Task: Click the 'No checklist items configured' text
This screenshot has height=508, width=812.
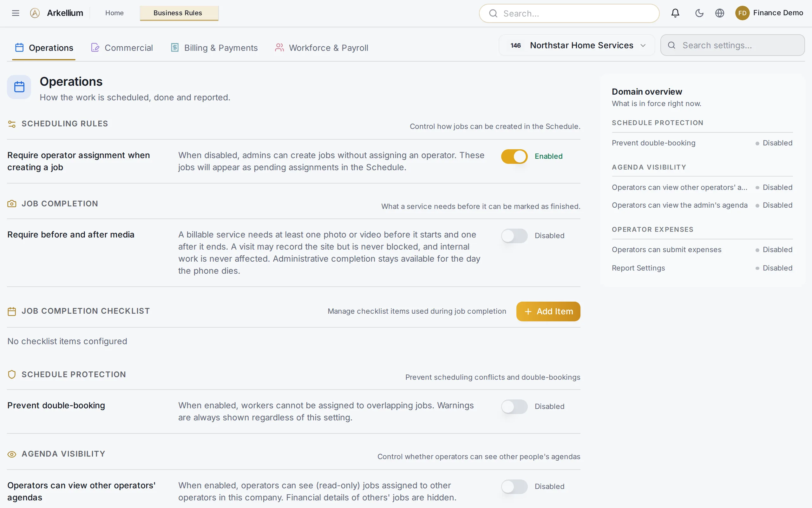Action: point(67,341)
